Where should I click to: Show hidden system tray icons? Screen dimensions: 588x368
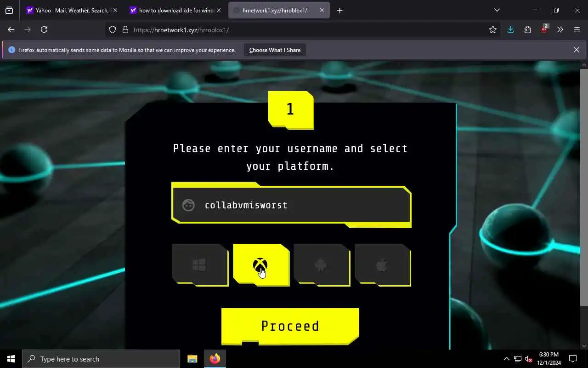(x=506, y=359)
